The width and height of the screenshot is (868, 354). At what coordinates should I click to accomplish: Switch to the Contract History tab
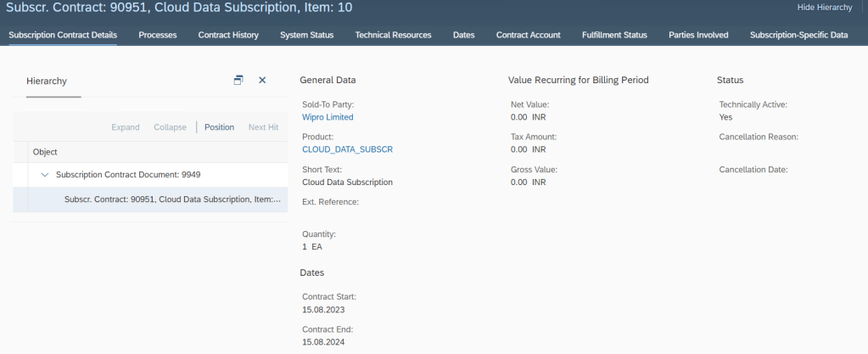(228, 35)
